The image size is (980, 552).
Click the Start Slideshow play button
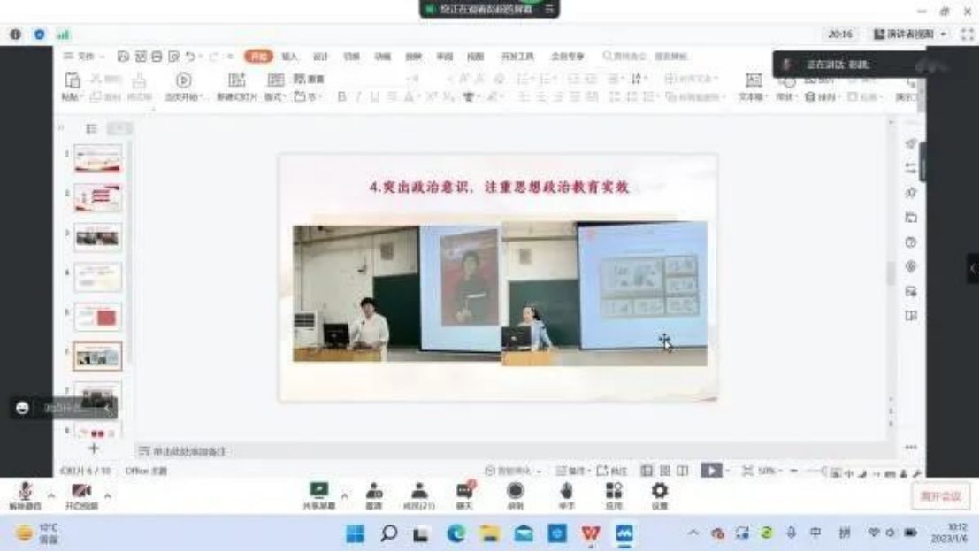tap(183, 80)
